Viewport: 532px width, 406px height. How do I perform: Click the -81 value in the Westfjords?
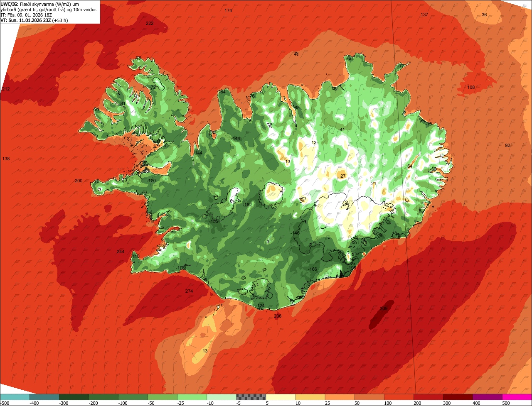(122, 104)
